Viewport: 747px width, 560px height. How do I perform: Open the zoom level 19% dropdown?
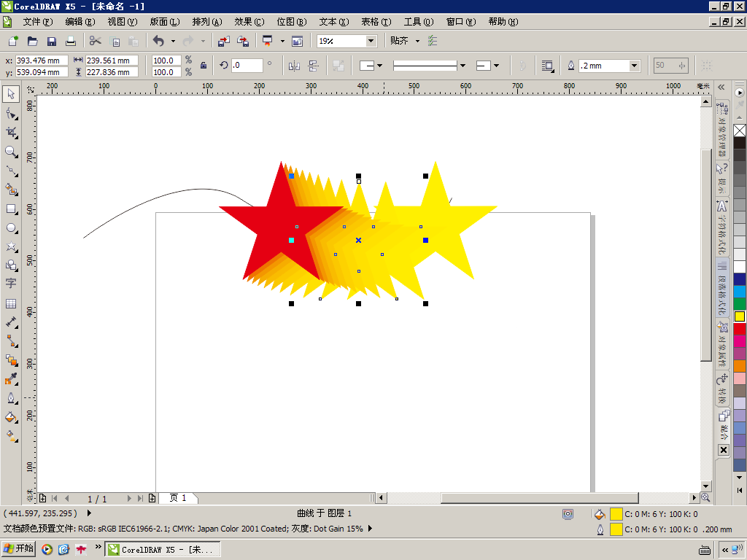[371, 41]
